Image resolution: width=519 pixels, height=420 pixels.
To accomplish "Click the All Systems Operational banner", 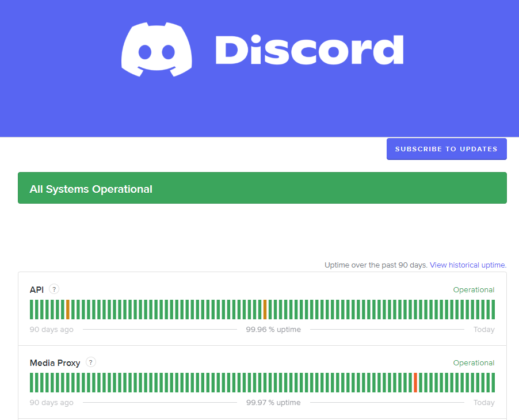I will pyautogui.click(x=262, y=188).
